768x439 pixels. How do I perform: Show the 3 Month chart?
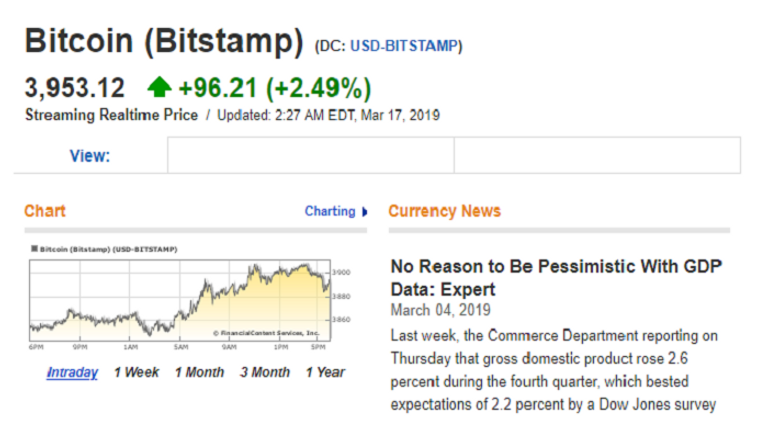pyautogui.click(x=265, y=372)
